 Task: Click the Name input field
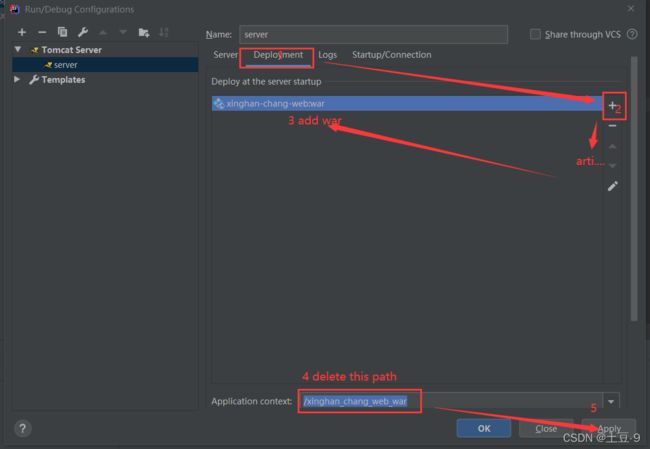pyautogui.click(x=372, y=34)
